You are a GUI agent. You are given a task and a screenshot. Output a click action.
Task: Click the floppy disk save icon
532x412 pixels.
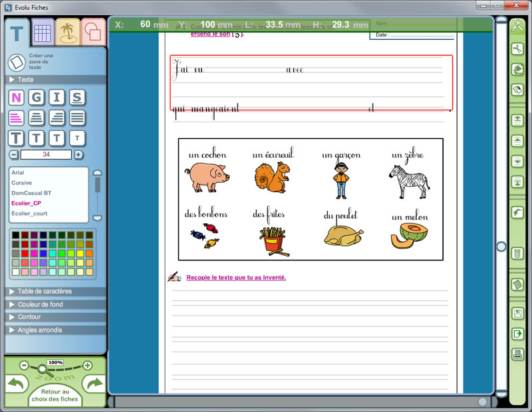point(517,314)
